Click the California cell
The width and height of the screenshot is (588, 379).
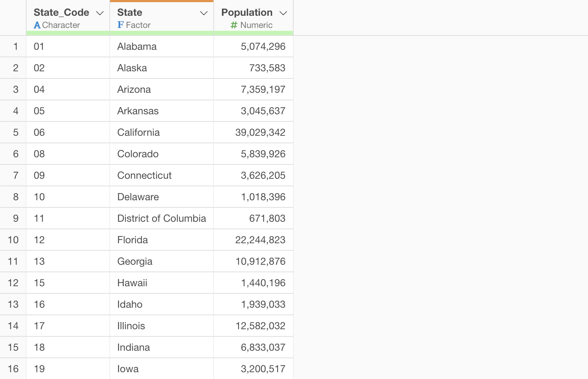click(x=138, y=133)
